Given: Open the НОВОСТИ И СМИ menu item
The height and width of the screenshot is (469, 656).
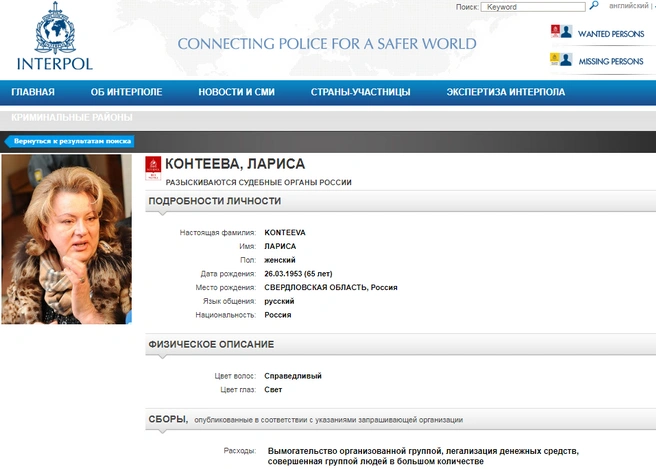Looking at the screenshot, I should 236,92.
